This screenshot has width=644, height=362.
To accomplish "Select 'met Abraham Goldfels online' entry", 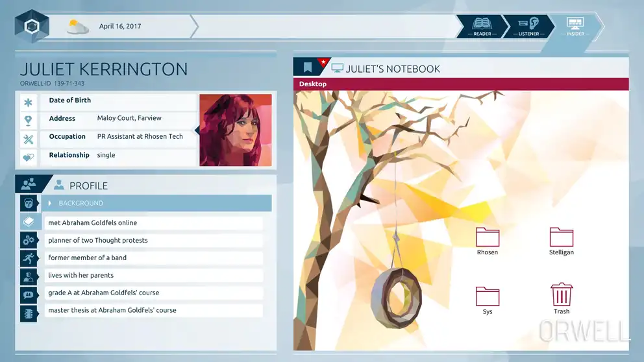I will pyautogui.click(x=153, y=223).
